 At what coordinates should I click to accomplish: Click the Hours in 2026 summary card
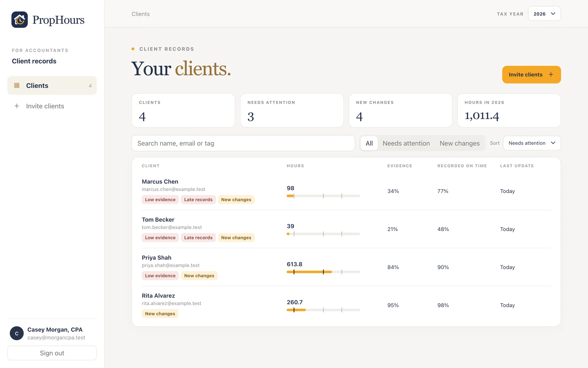coord(509,111)
